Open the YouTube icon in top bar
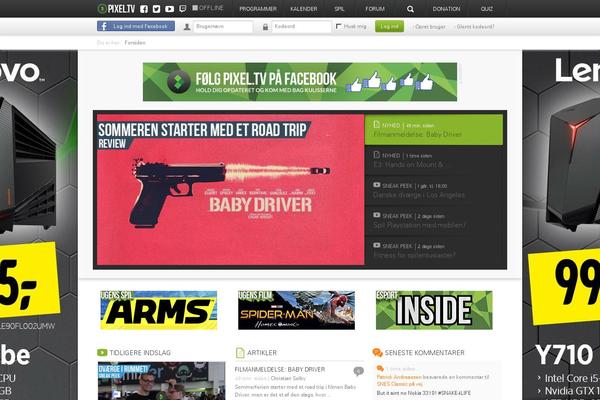The width and height of the screenshot is (600, 400). point(170,9)
